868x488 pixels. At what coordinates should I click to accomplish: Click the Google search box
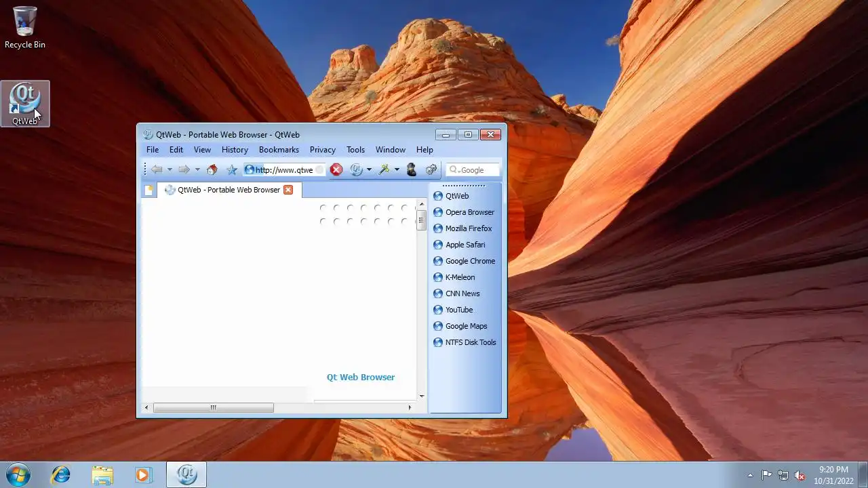(473, 170)
